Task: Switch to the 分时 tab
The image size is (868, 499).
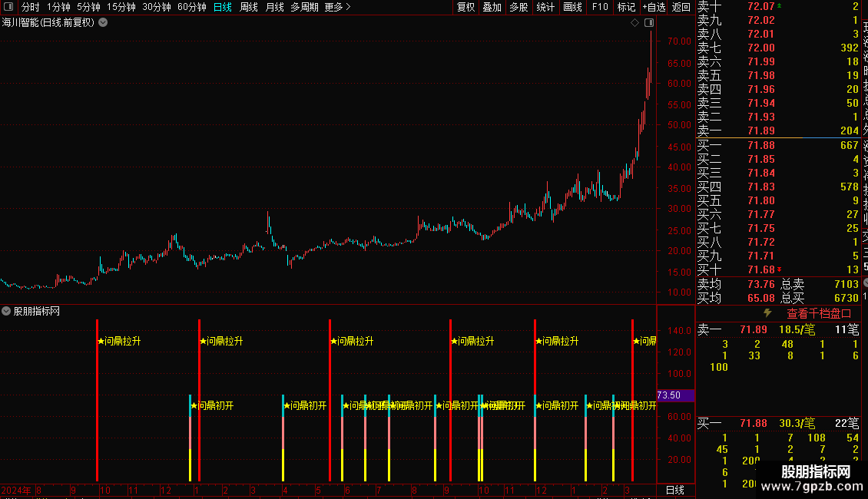Action: (x=31, y=7)
